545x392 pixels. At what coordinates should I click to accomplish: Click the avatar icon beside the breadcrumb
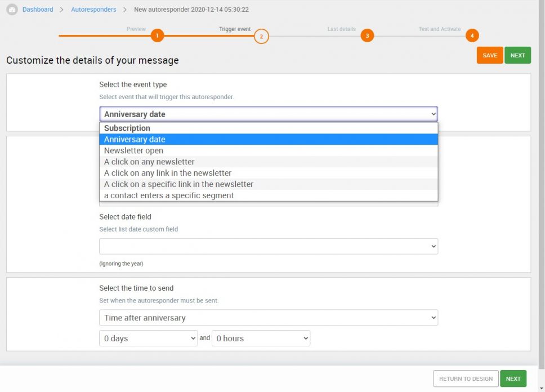11,9
